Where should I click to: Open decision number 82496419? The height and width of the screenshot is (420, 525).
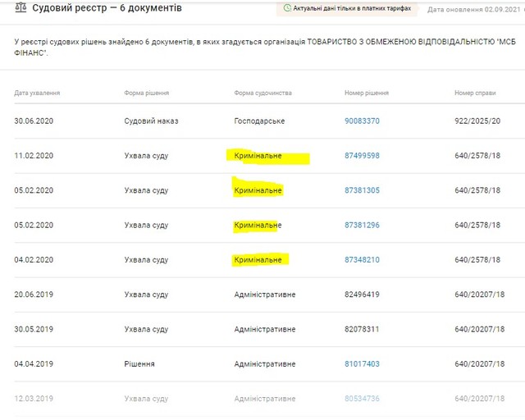(362, 294)
